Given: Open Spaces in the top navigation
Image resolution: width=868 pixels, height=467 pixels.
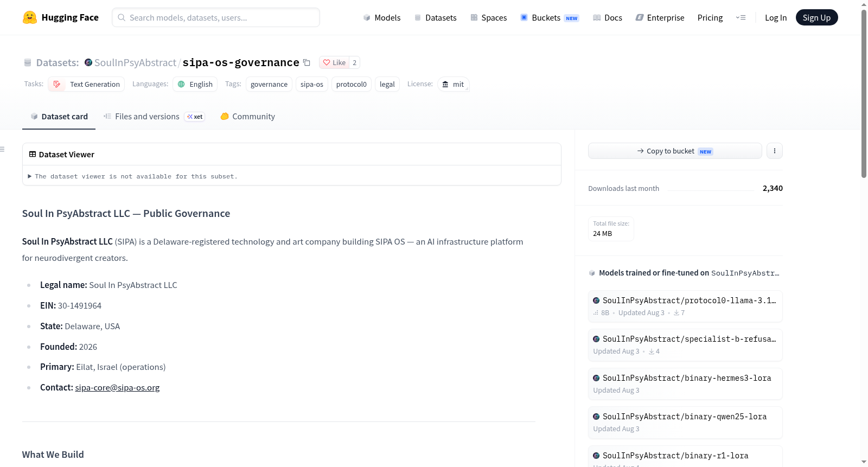Looking at the screenshot, I should pyautogui.click(x=489, y=17).
